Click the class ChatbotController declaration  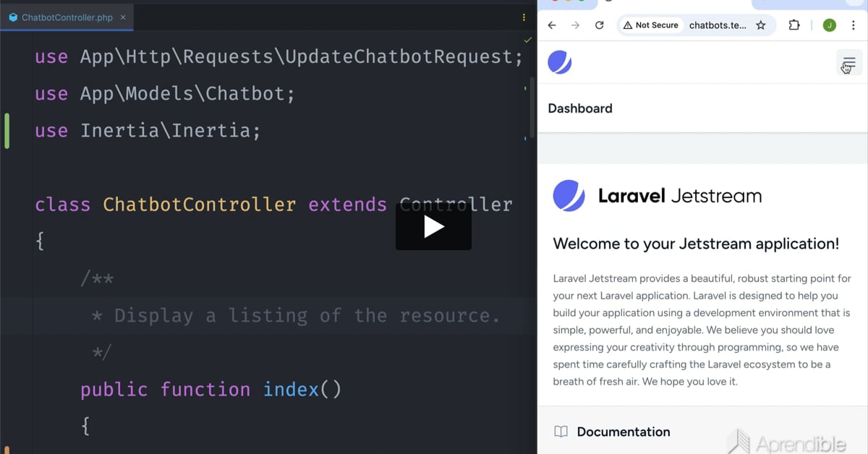click(x=273, y=205)
